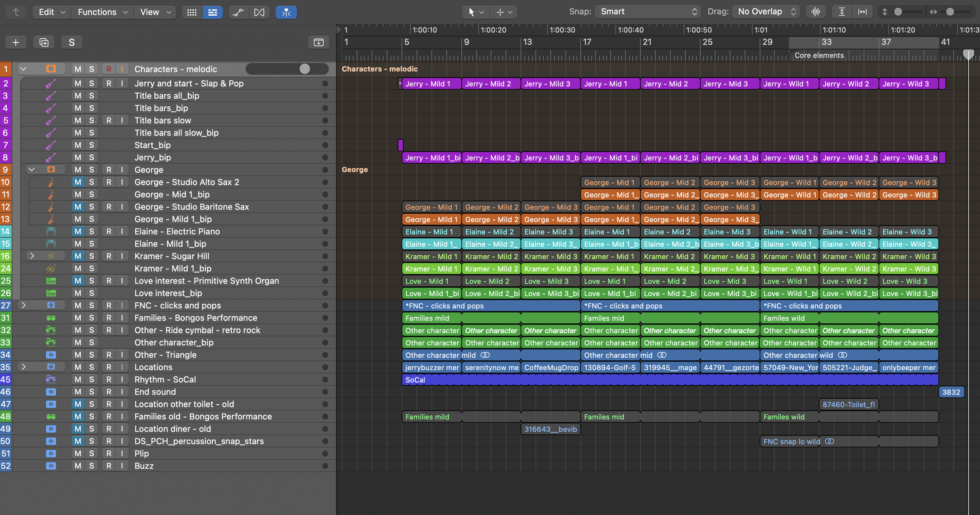Select the Plip track name
Screen dimensions: 980x515
point(142,454)
